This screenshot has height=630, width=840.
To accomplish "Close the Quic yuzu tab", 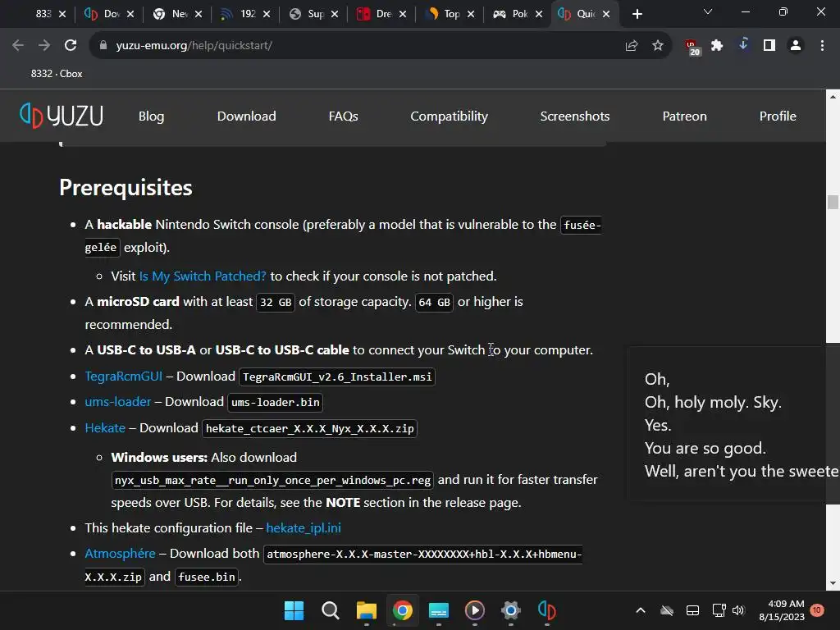I will click(606, 14).
